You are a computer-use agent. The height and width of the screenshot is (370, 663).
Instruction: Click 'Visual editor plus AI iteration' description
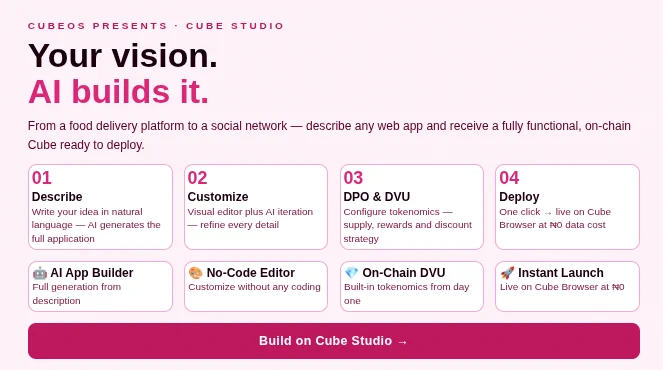click(x=250, y=218)
